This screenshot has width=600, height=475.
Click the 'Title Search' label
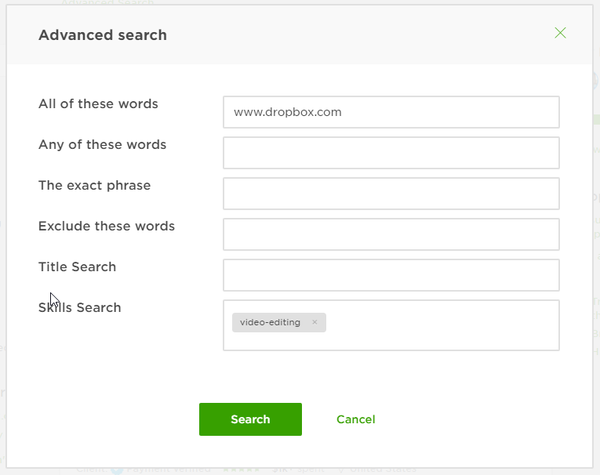77,267
